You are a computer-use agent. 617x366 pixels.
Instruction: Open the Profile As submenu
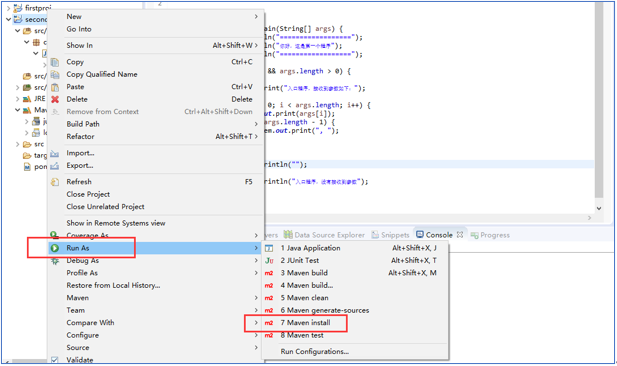[155, 273]
